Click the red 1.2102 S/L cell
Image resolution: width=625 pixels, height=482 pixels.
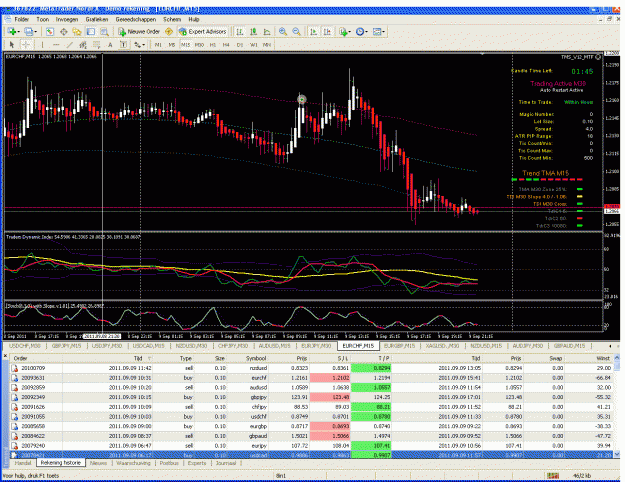[x=330, y=378]
